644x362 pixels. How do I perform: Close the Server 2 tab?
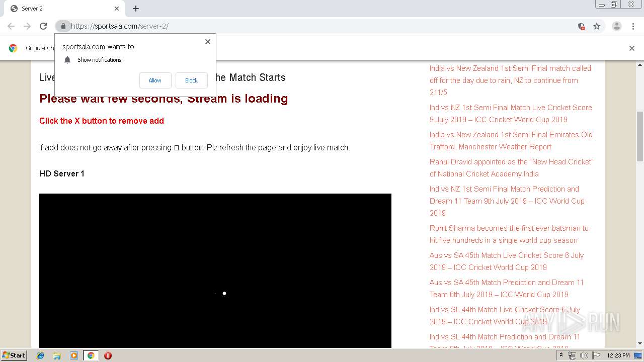pyautogui.click(x=117, y=9)
